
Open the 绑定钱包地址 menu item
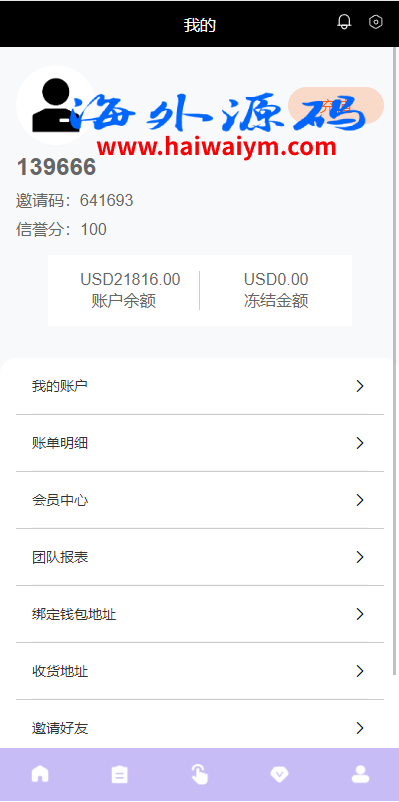click(x=200, y=614)
